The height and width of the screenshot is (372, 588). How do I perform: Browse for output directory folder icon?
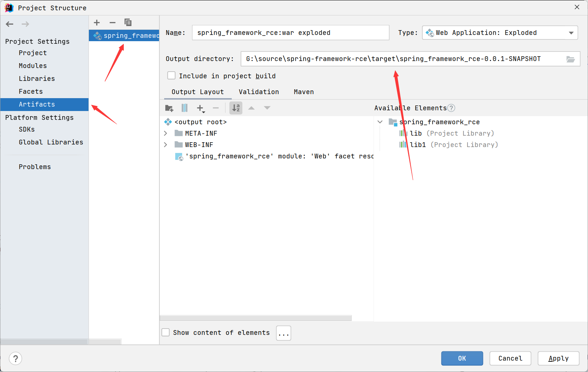coord(570,59)
